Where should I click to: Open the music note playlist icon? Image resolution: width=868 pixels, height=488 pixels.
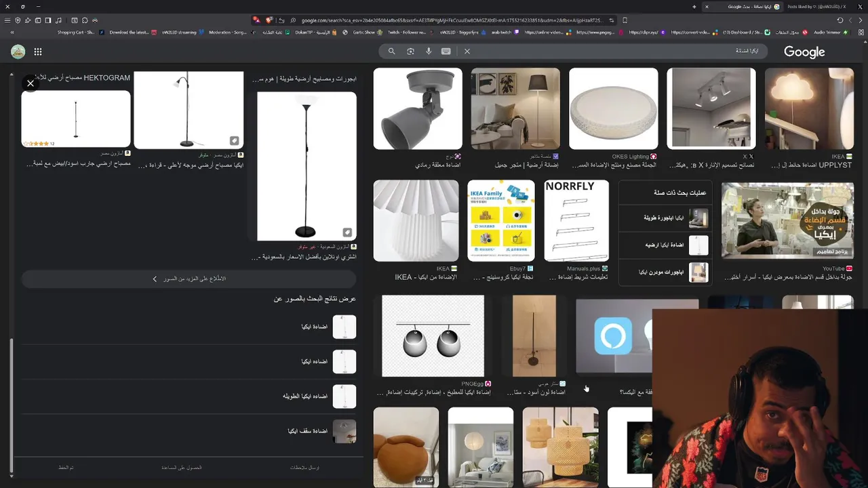[x=58, y=20]
